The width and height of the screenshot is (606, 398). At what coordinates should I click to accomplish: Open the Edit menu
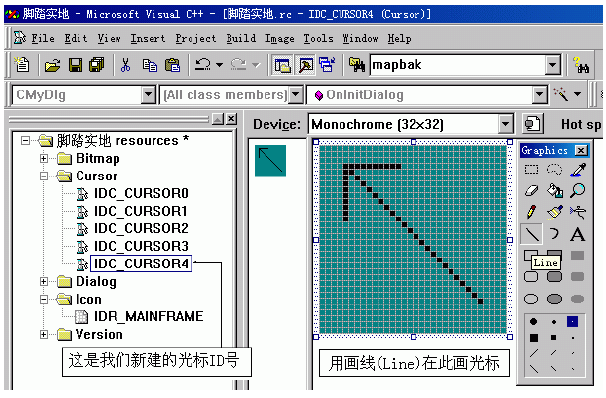(x=76, y=38)
